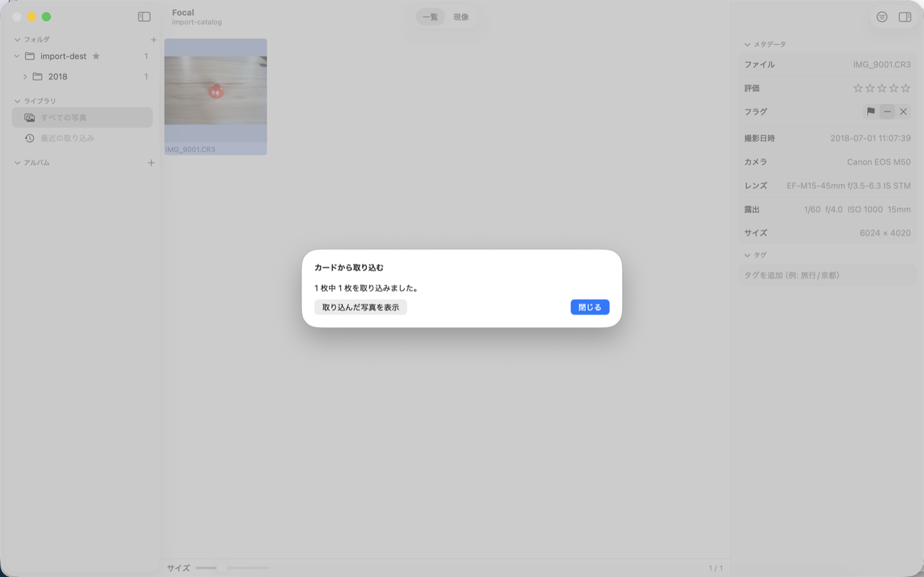The width and height of the screenshot is (924, 577).
Task: Collapse the import-dest folder chevron
Action: [17, 56]
